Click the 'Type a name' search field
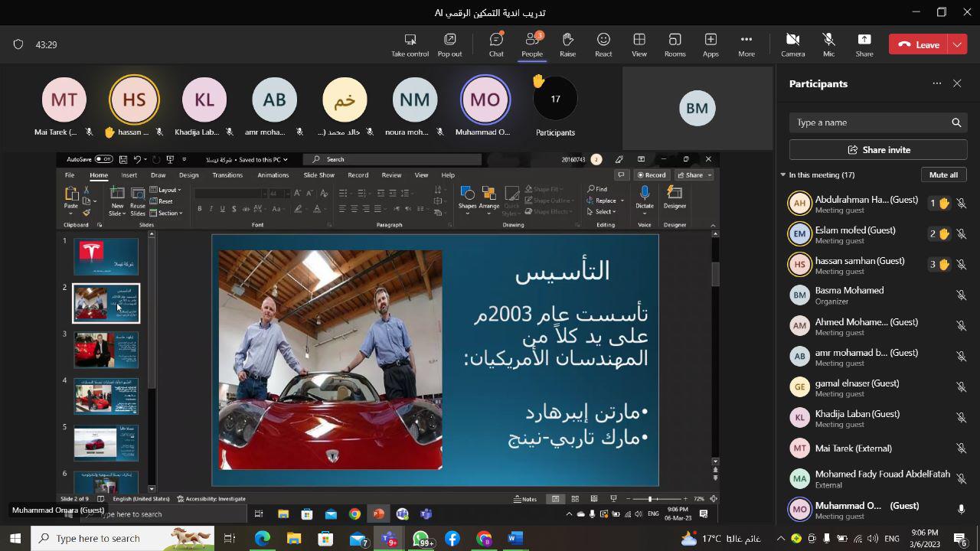Image resolution: width=980 pixels, height=551 pixels. tap(869, 122)
